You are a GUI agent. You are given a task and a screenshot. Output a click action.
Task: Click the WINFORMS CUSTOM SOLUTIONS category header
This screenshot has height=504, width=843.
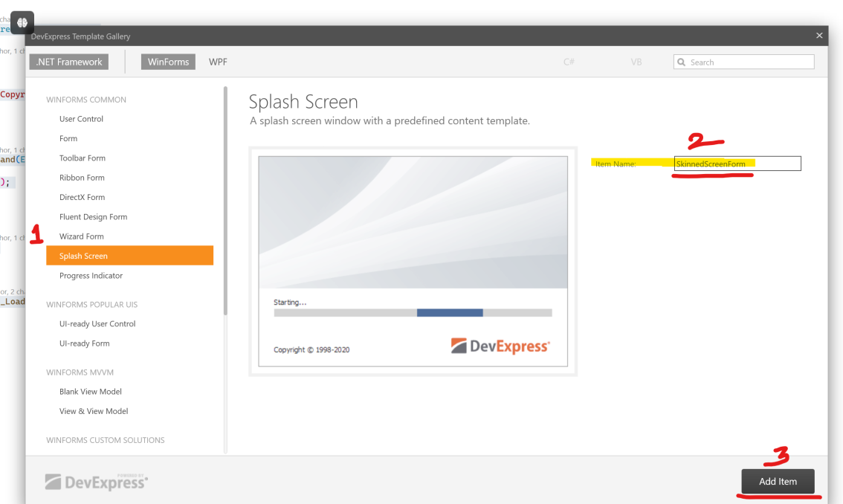(x=106, y=440)
